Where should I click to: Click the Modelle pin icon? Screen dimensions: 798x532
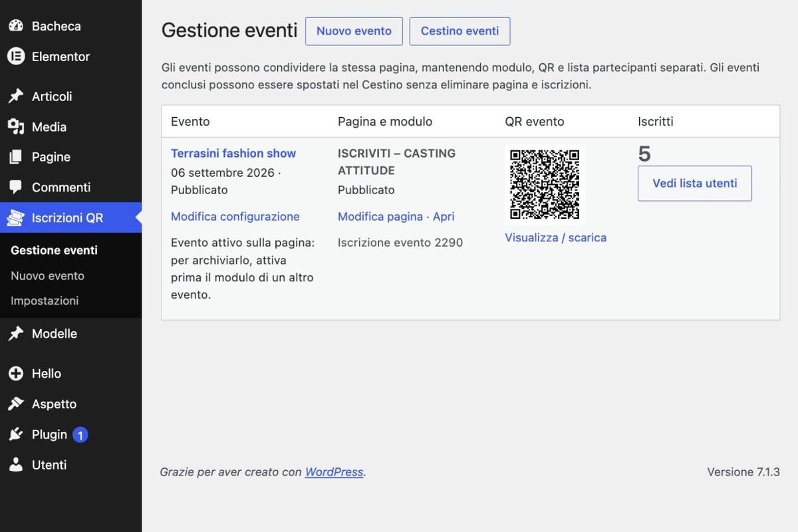tap(16, 334)
